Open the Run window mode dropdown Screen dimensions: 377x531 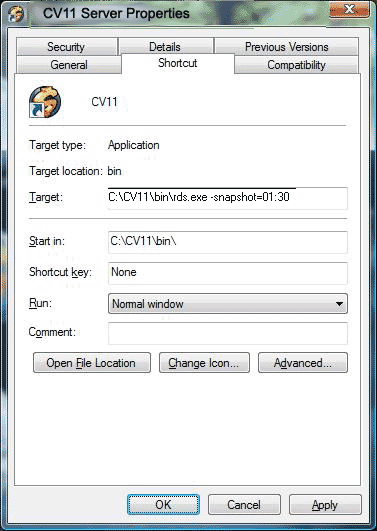(x=228, y=303)
